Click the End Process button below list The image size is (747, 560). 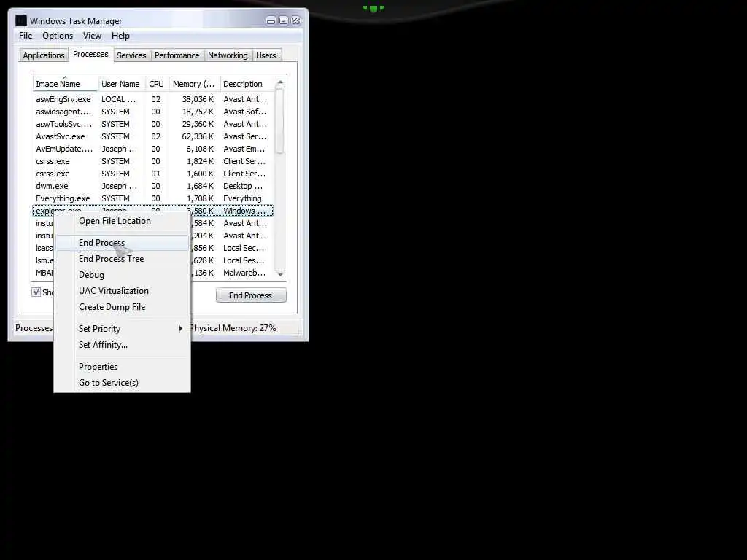251,295
